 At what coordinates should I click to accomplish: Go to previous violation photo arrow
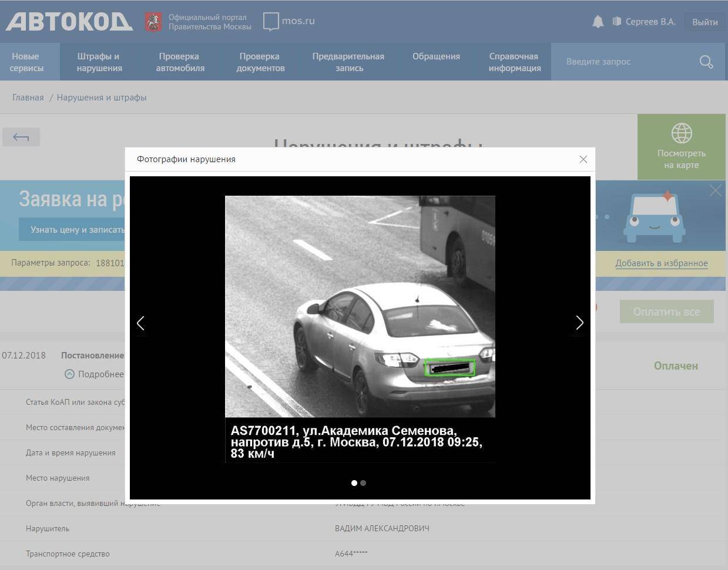140,323
